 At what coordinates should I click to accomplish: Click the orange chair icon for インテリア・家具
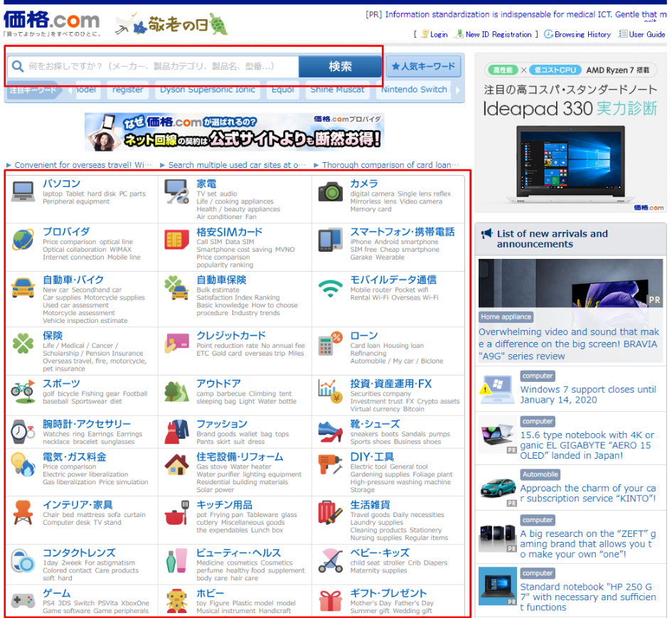23,513
